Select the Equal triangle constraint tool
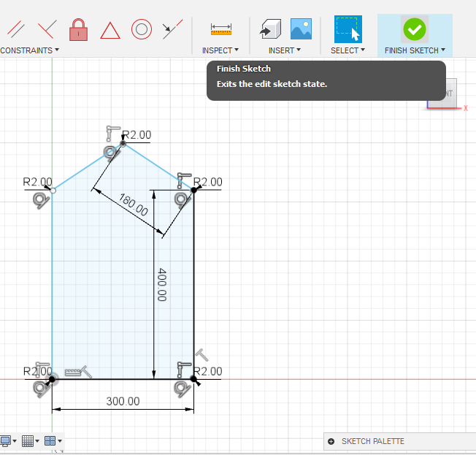This screenshot has width=476, height=455. (110, 31)
